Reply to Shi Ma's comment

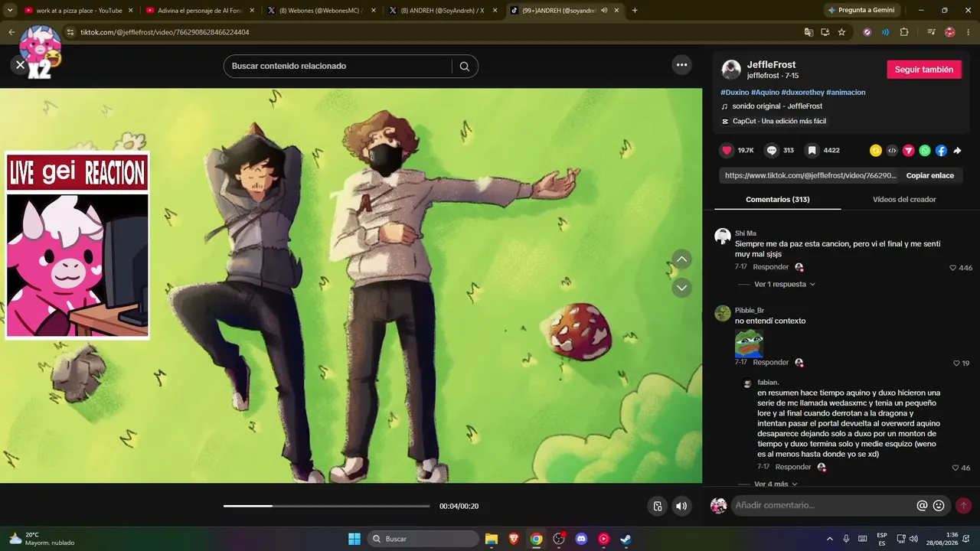[x=770, y=267]
